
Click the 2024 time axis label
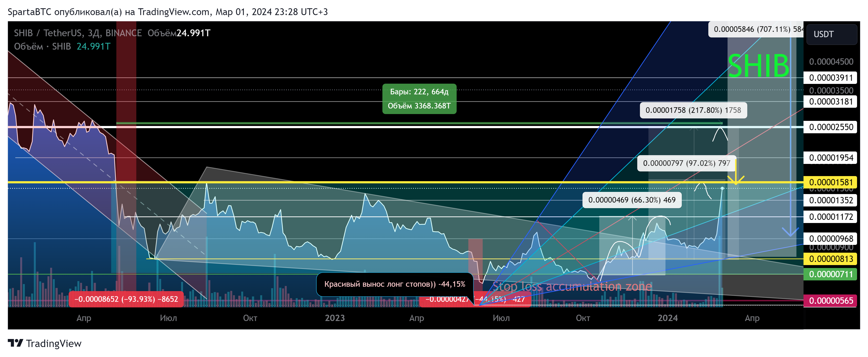coord(667,318)
